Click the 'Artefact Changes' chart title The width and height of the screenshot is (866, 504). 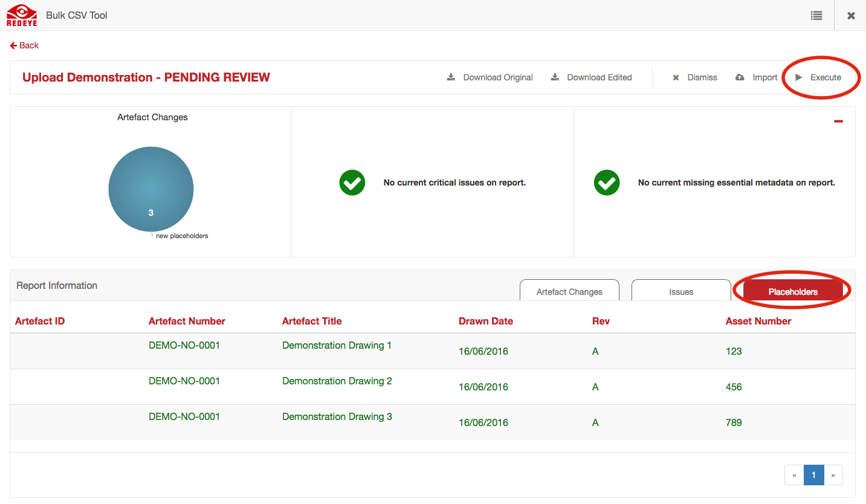point(152,117)
